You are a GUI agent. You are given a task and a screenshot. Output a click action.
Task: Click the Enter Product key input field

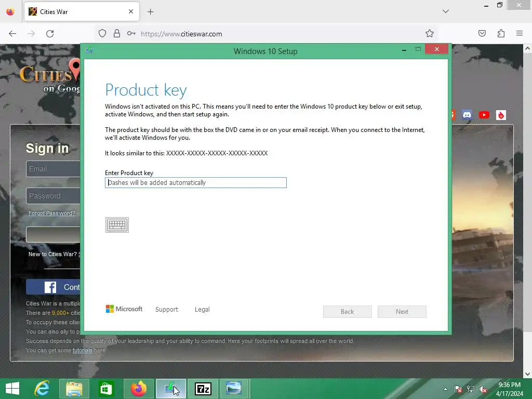pyautogui.click(x=196, y=182)
